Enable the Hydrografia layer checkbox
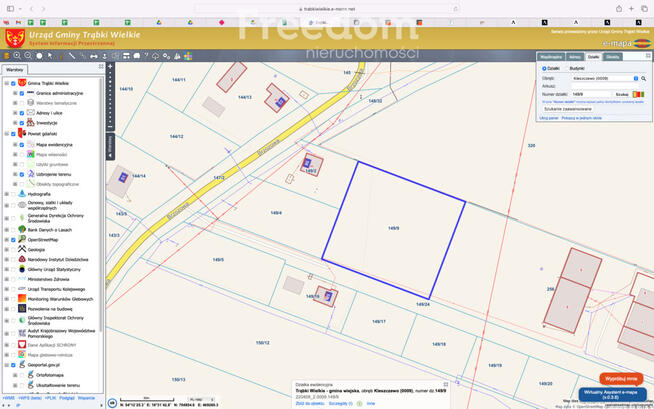 pos(13,194)
